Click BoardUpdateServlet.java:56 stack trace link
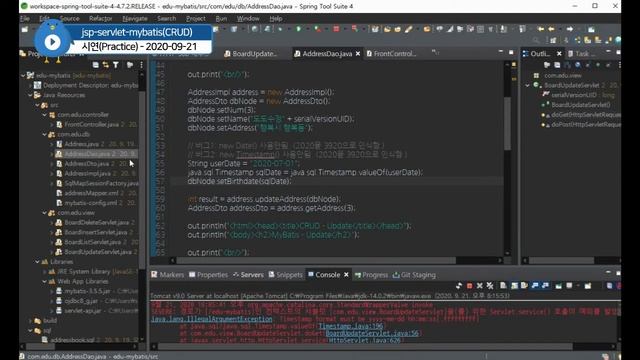 [x=372, y=333]
